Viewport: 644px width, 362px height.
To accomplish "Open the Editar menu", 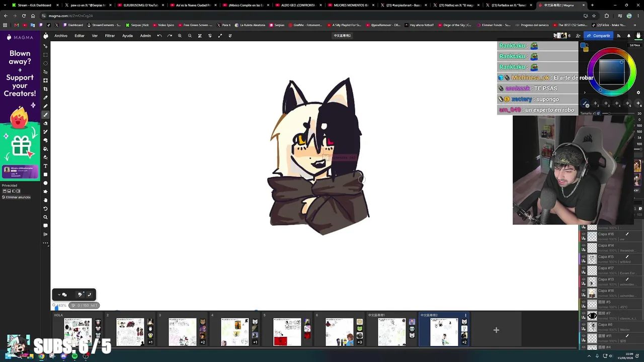I will (79, 36).
